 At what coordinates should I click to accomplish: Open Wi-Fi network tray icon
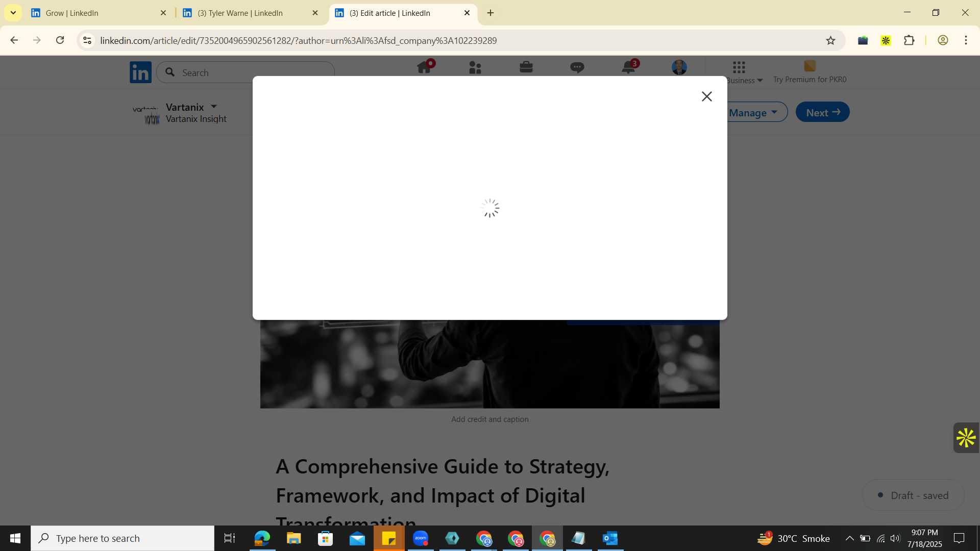coord(880,538)
